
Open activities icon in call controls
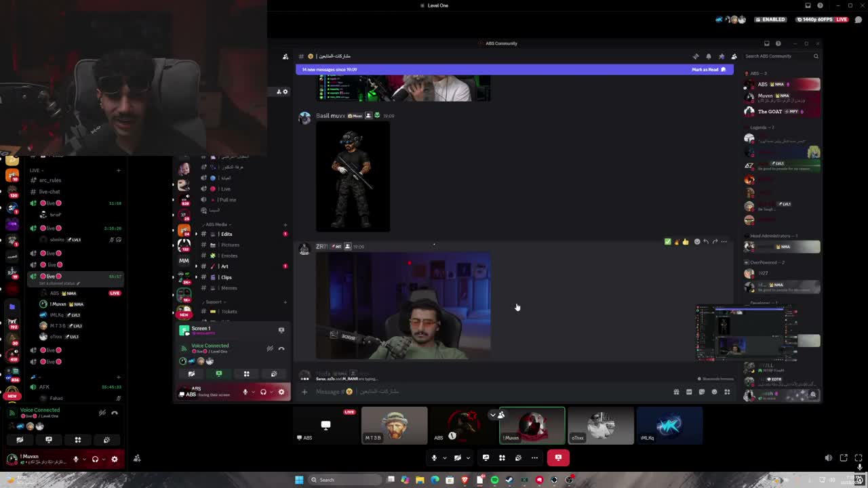(502, 457)
